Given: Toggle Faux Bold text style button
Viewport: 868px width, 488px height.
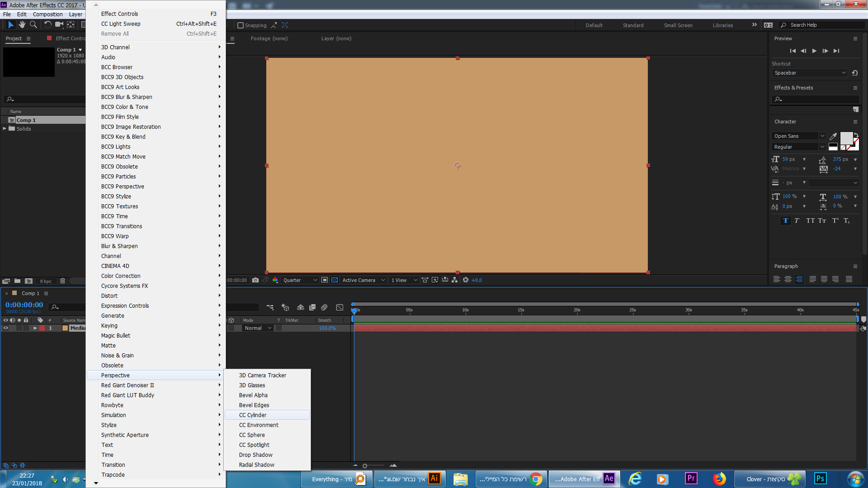Looking at the screenshot, I should (x=785, y=221).
